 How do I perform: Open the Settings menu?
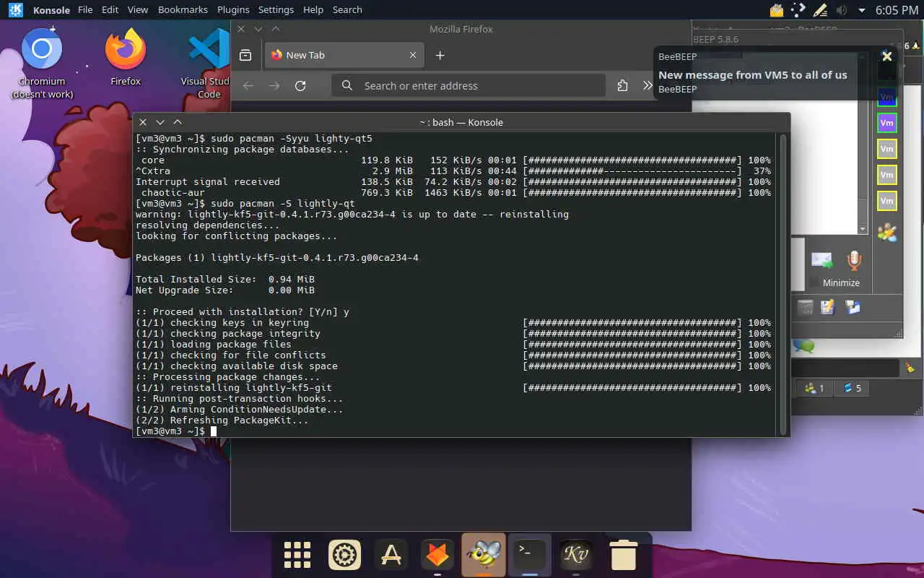point(276,10)
